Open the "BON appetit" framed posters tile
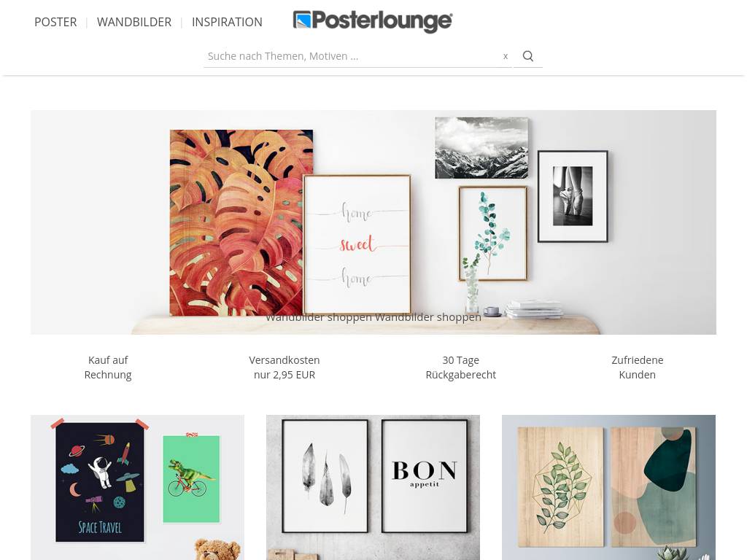This screenshot has height=560, width=747. (x=373, y=487)
